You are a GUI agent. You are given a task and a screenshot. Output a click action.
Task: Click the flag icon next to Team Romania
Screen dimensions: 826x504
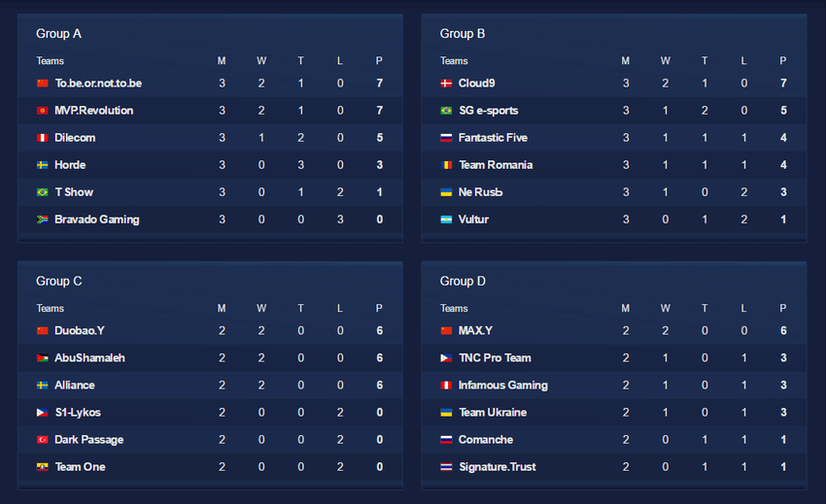point(446,165)
